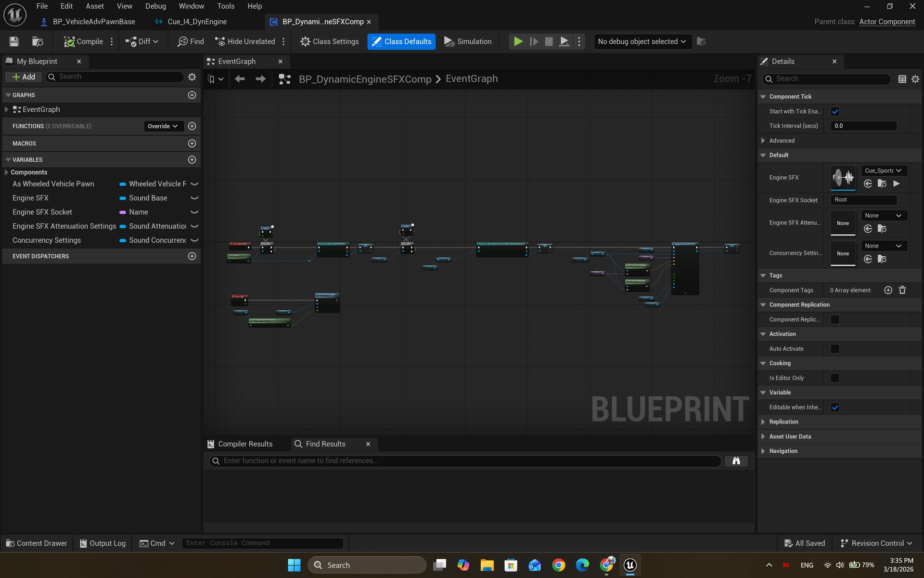Toggle visibility eye for Engine SFX variable
The width and height of the screenshot is (924, 578).
[194, 198]
